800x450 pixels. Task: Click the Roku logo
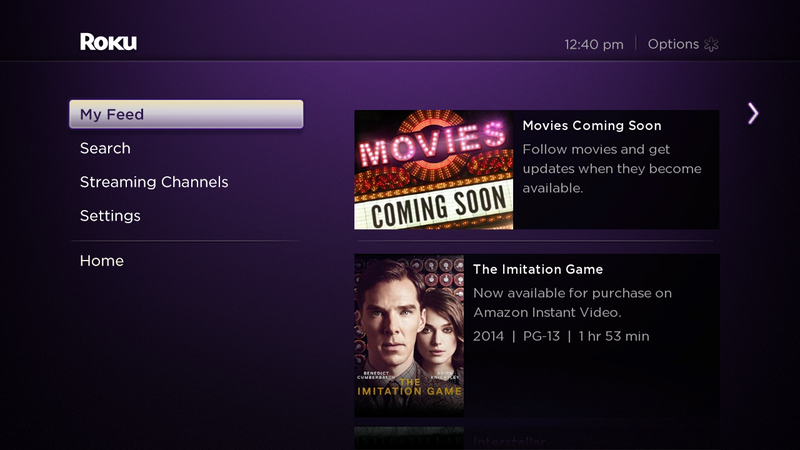point(108,42)
